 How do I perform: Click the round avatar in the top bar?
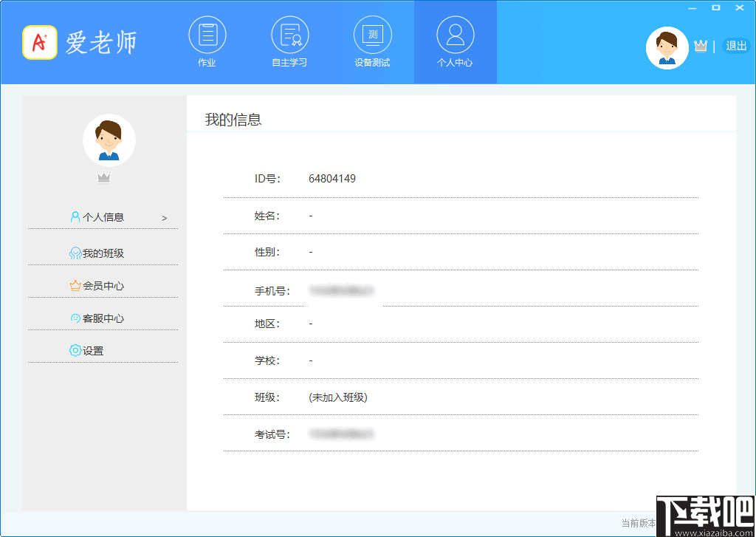pos(667,47)
